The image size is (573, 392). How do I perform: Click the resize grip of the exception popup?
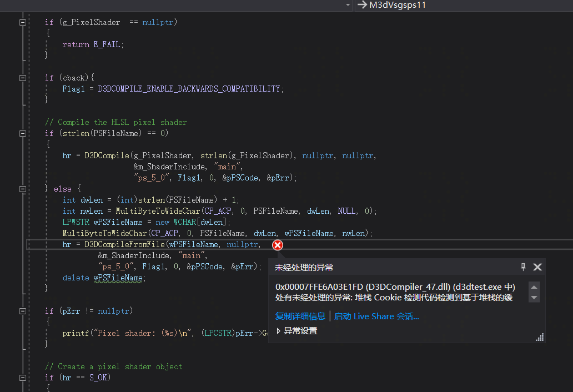(539, 336)
